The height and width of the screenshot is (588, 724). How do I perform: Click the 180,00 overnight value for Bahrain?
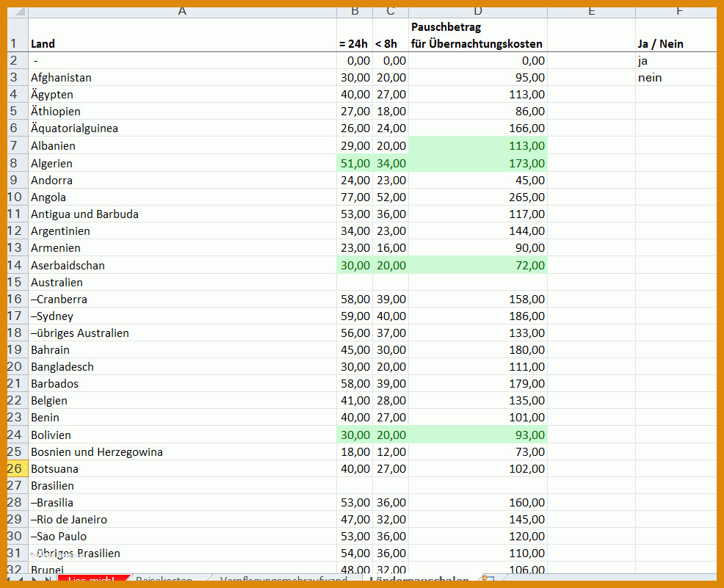point(478,350)
